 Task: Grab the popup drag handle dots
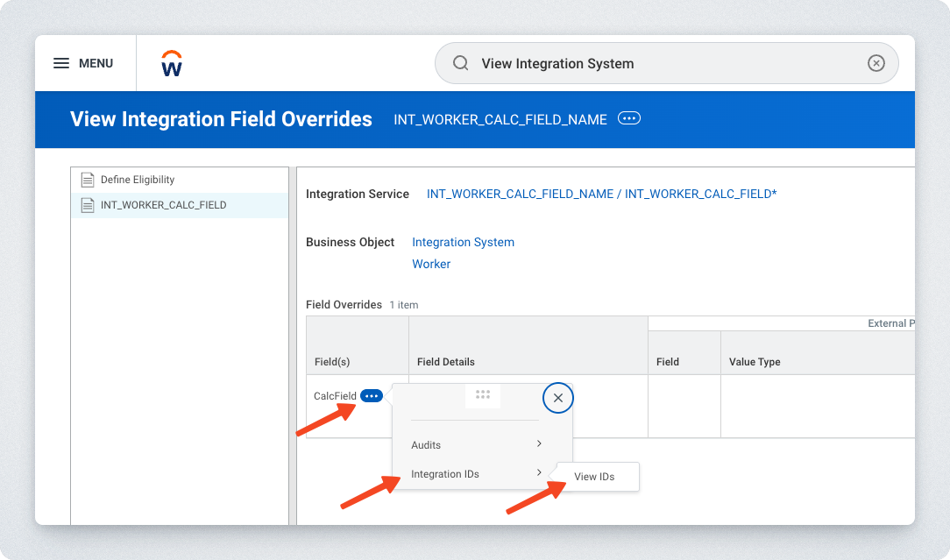coord(482,395)
